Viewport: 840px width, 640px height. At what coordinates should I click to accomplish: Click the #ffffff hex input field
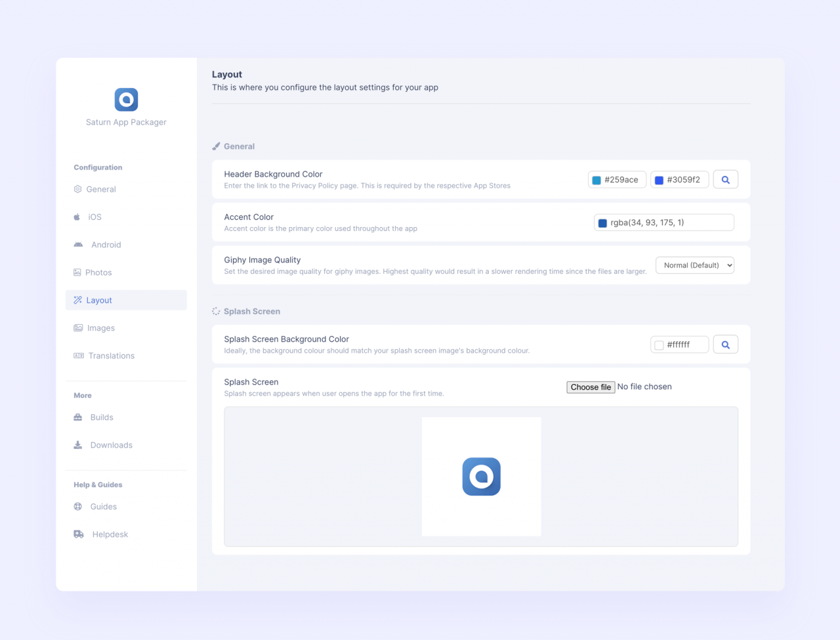[680, 345]
